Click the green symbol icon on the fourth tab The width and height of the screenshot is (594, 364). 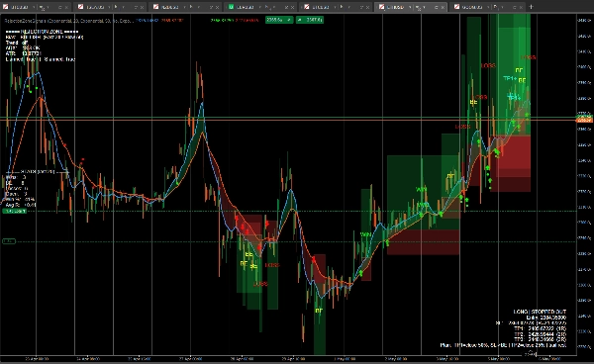pyautogui.click(x=231, y=7)
